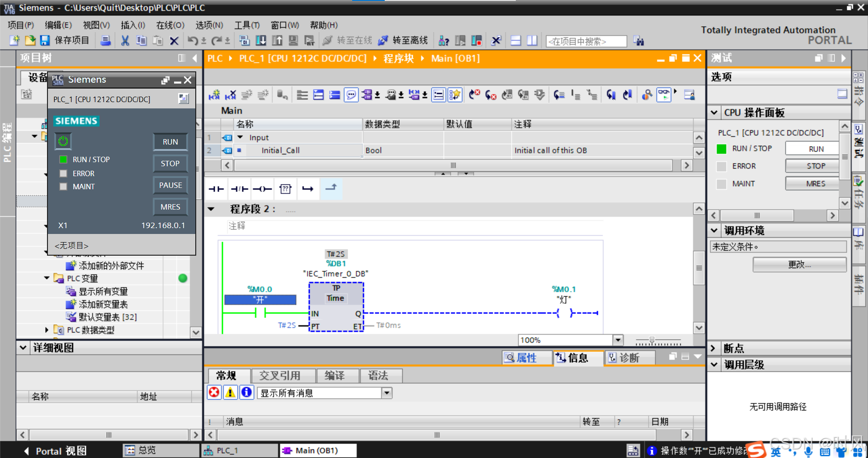
Task: Click the Open project folder icon
Action: pos(30,41)
